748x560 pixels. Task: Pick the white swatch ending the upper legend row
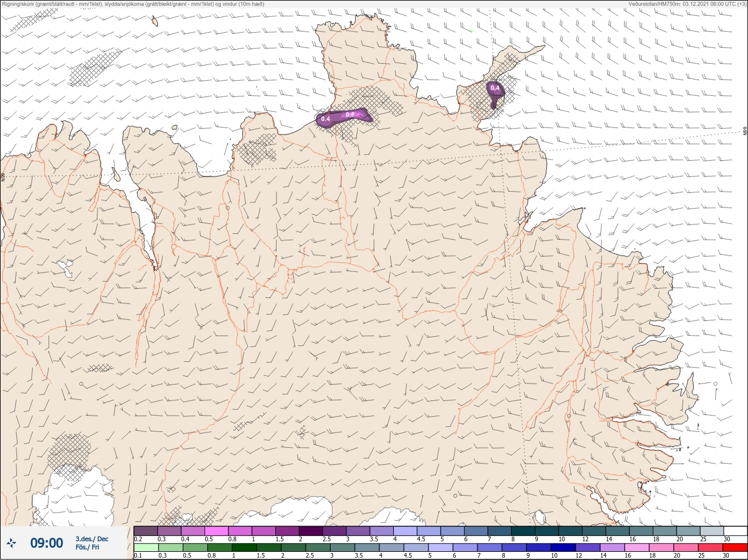[x=736, y=531]
